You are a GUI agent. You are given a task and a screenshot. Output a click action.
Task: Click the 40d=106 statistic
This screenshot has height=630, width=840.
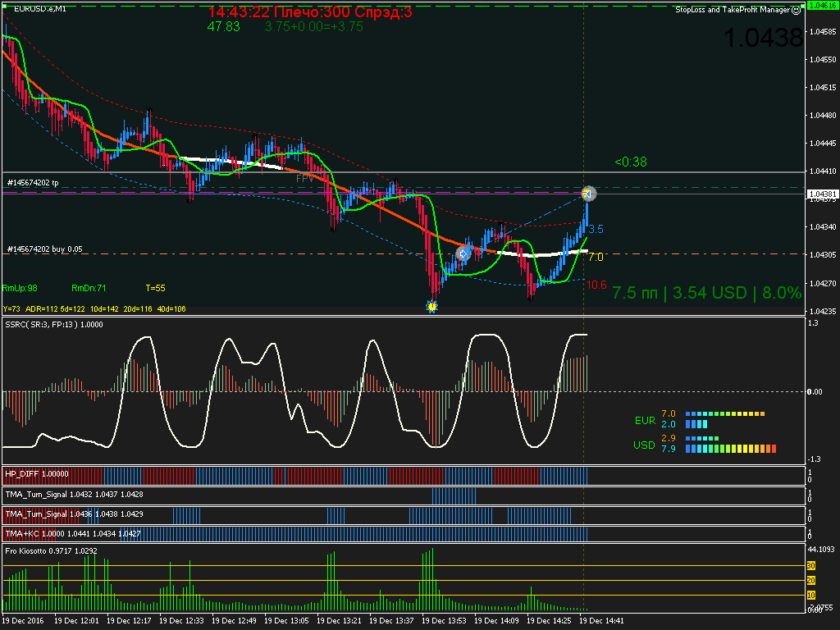click(x=171, y=309)
